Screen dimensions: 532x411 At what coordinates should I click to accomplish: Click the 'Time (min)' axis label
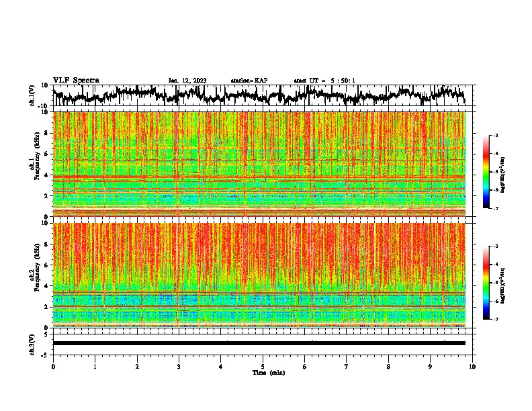pyautogui.click(x=269, y=373)
